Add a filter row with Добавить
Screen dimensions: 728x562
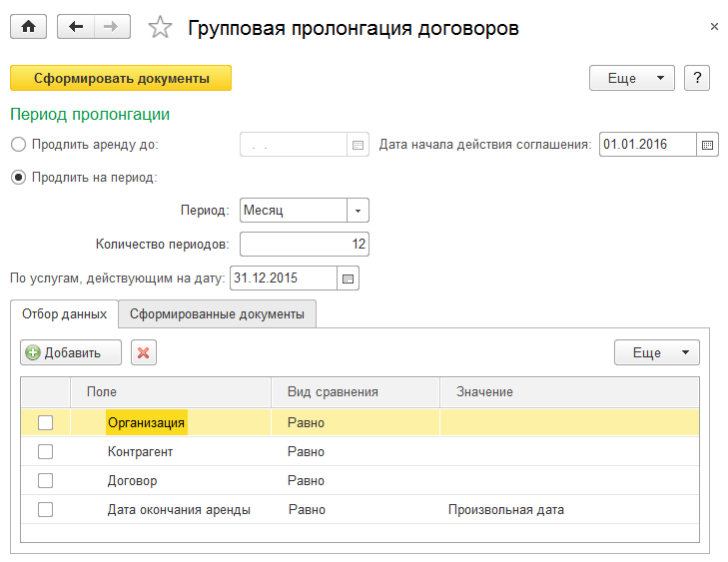coord(71,352)
